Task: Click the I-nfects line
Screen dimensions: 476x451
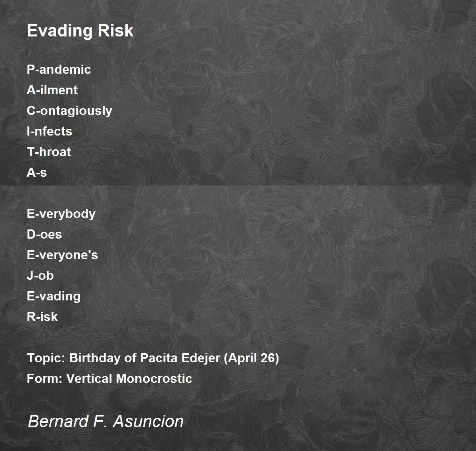Action: tap(50, 131)
